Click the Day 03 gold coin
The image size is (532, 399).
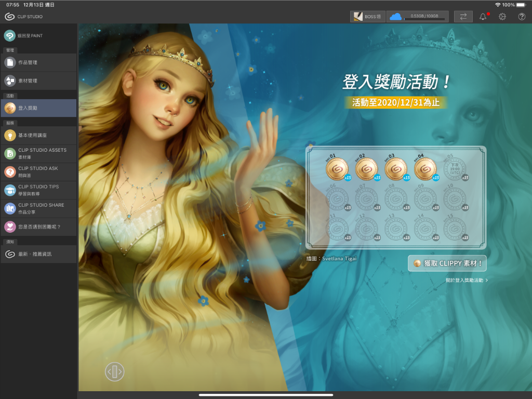pos(396,169)
